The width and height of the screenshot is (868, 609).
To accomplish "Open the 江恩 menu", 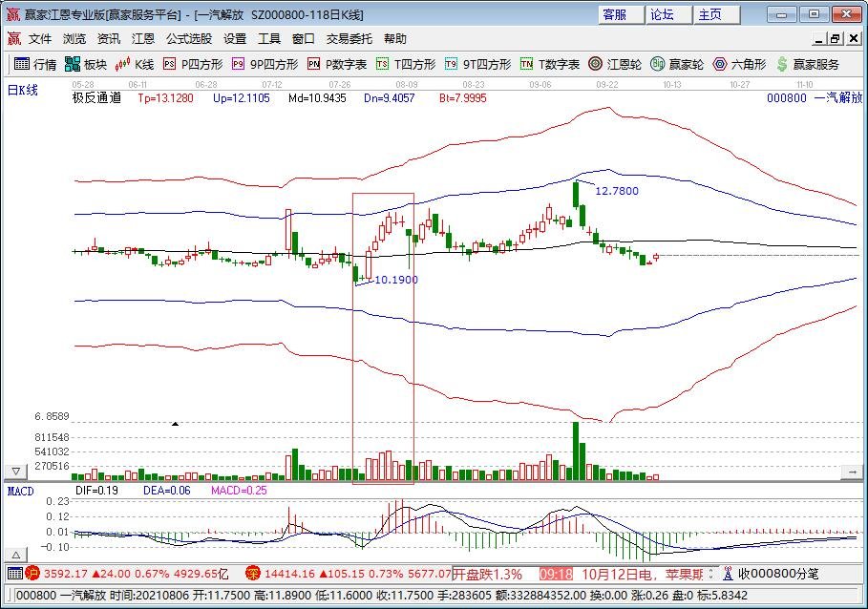I will (x=142, y=38).
